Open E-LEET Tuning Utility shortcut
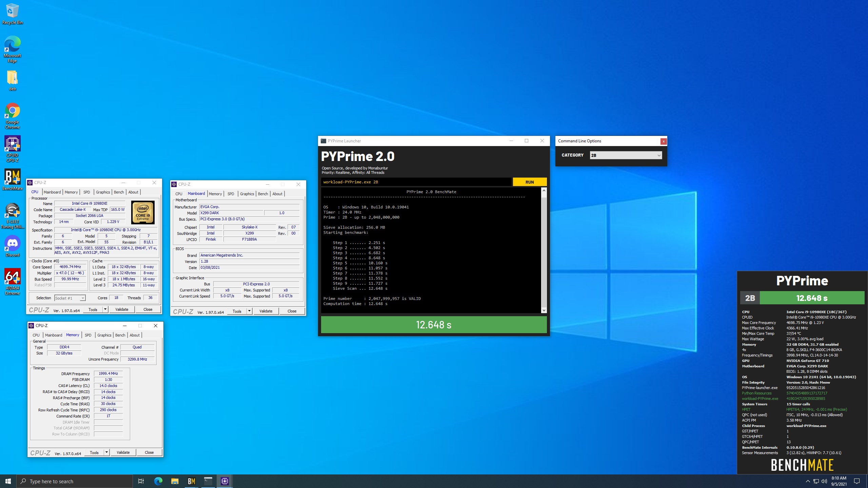This screenshot has height=488, width=868. pyautogui.click(x=13, y=216)
